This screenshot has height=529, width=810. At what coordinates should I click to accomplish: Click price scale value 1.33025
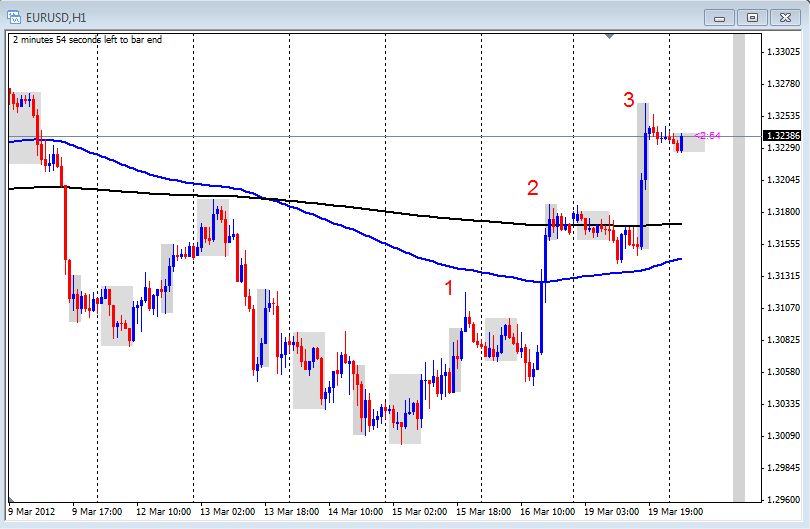point(783,52)
